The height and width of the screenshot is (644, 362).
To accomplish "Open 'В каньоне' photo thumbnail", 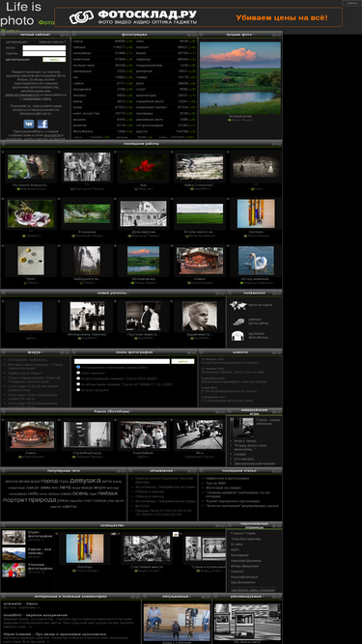I will click(x=87, y=213).
